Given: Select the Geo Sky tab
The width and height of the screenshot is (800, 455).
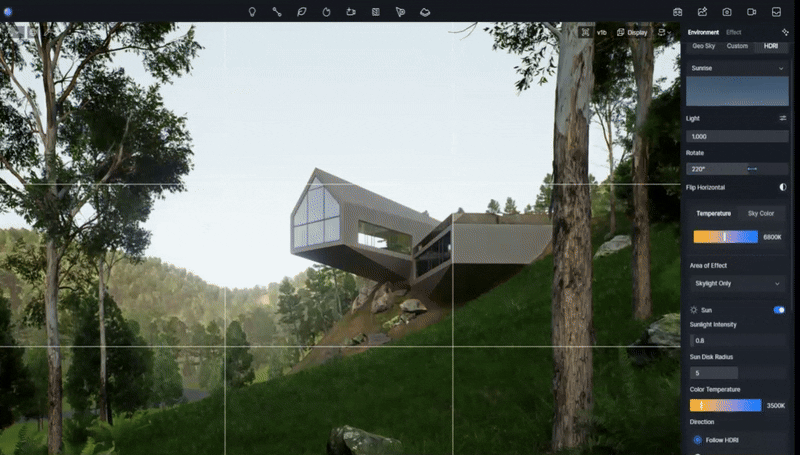Looking at the screenshot, I should pos(704,46).
